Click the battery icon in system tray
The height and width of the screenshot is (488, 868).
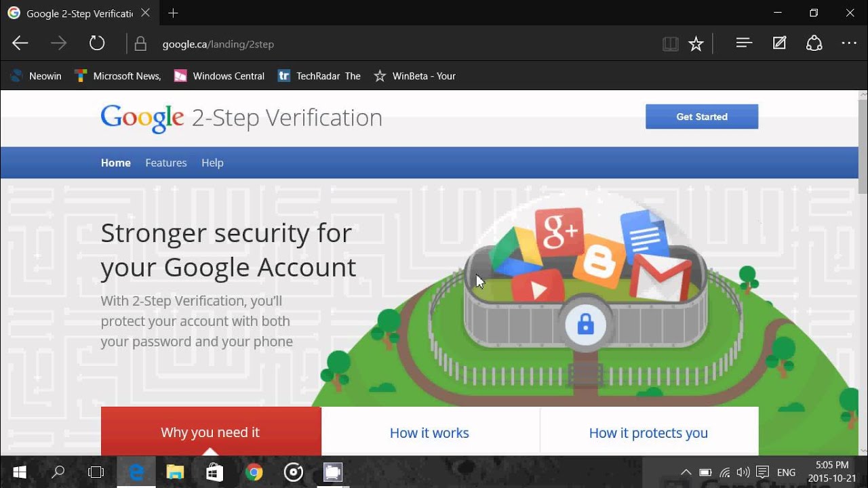point(705,472)
